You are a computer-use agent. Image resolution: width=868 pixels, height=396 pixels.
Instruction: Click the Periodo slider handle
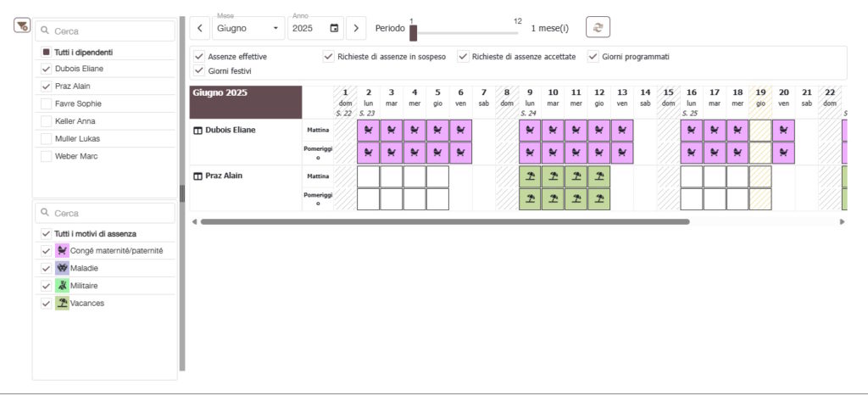[413, 33]
